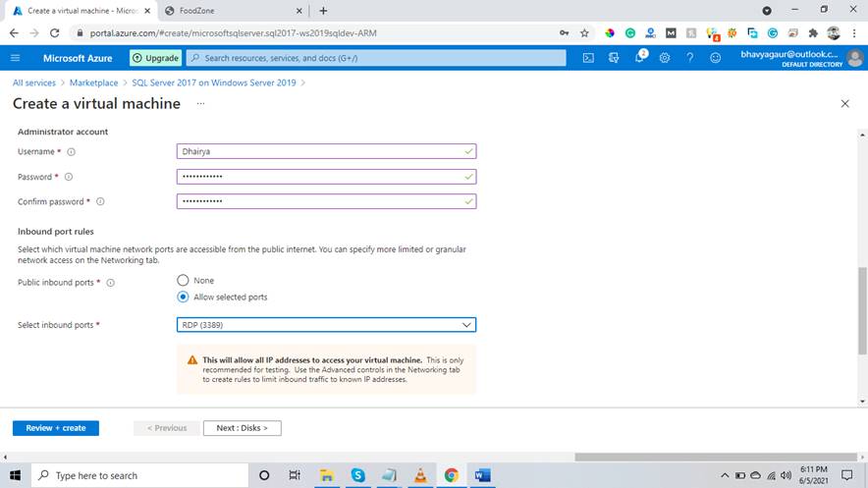The width and height of the screenshot is (868, 488).
Task: Open Chrome three-dot menu
Action: click(854, 33)
